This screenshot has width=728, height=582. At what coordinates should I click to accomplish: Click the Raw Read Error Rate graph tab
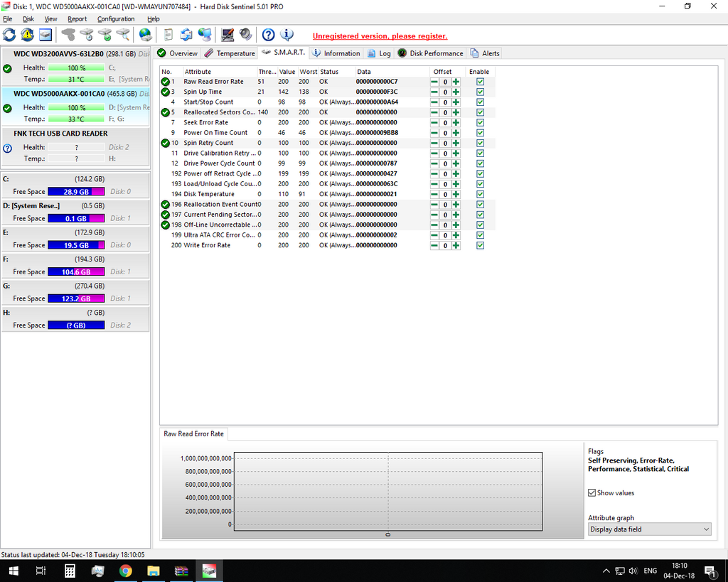click(193, 434)
